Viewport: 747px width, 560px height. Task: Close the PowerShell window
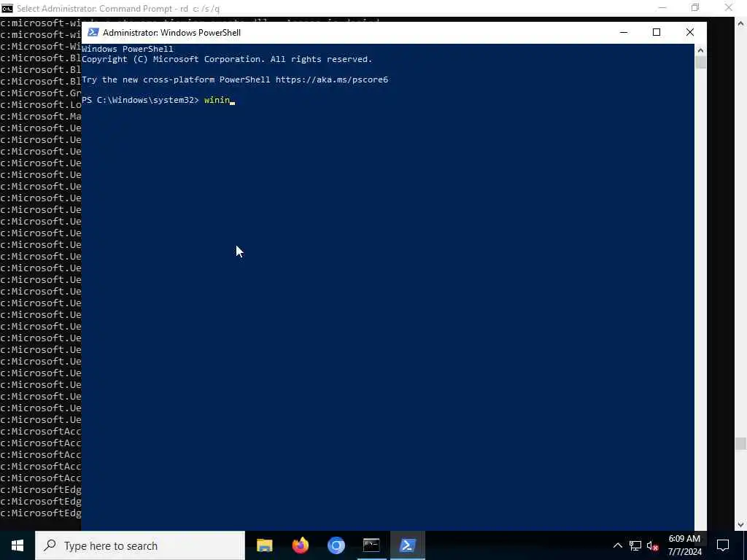[690, 32]
